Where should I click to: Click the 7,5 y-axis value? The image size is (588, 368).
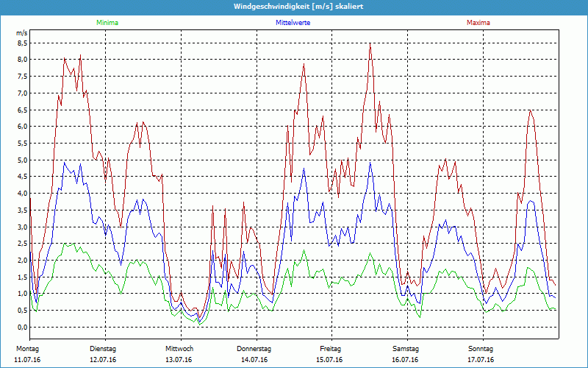point(23,77)
